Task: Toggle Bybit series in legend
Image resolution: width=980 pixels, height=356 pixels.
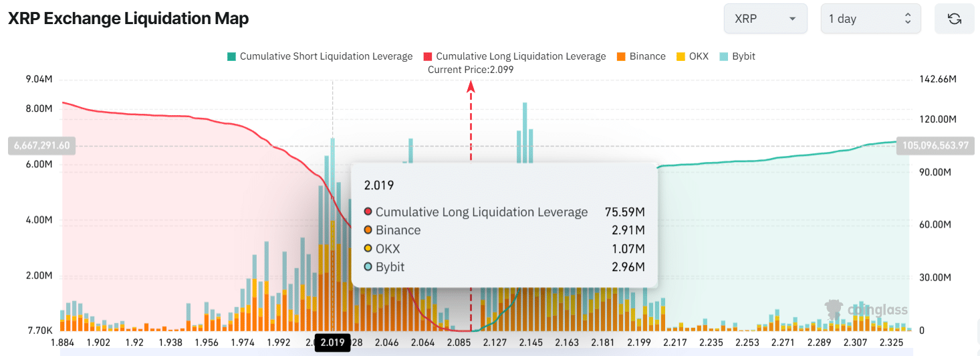Action: point(743,56)
